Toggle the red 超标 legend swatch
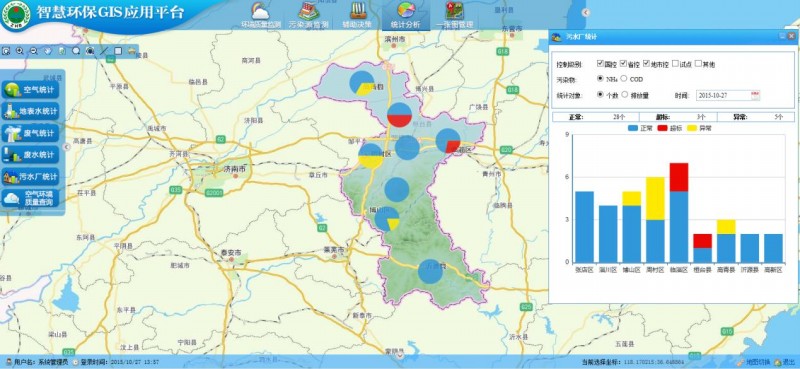The image size is (800, 369). point(663,128)
